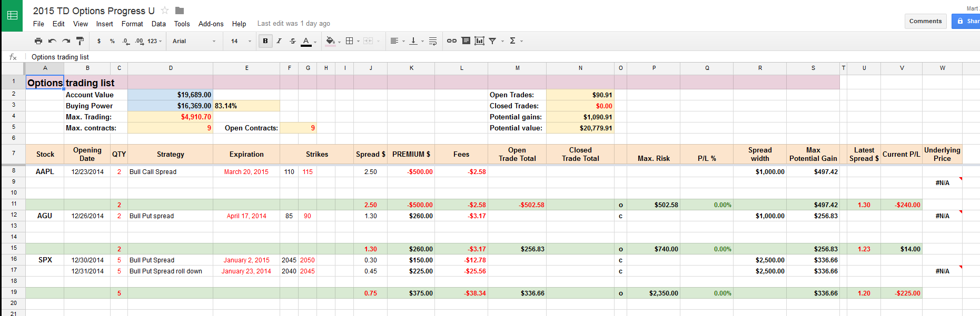This screenshot has width=980, height=316.
Task: Click the filter funnel icon
Action: point(492,41)
